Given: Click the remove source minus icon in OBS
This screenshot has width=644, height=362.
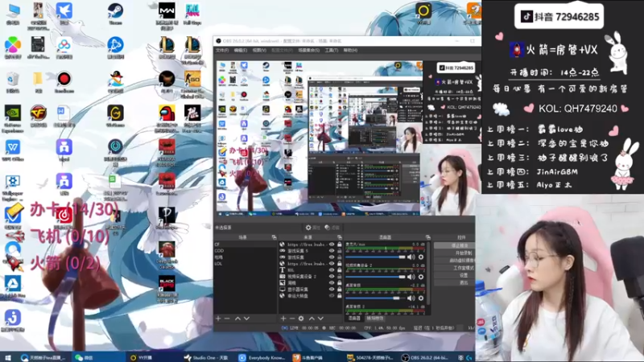Looking at the screenshot, I should (x=292, y=319).
